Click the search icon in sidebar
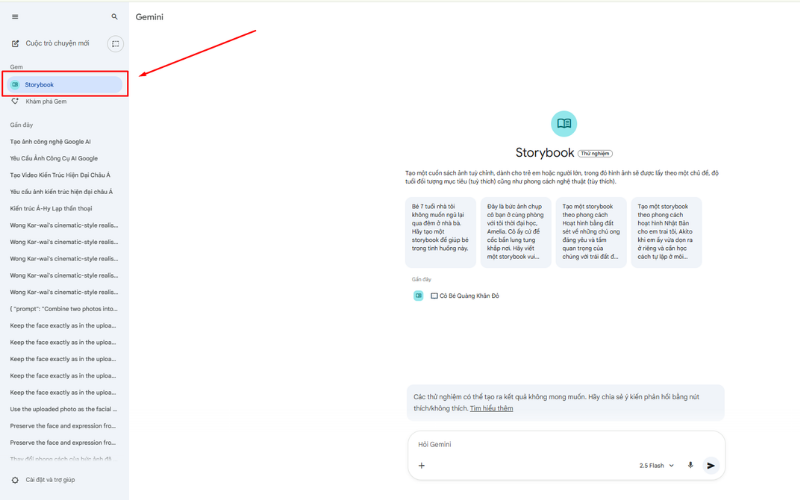The width and height of the screenshot is (800, 500). click(115, 17)
